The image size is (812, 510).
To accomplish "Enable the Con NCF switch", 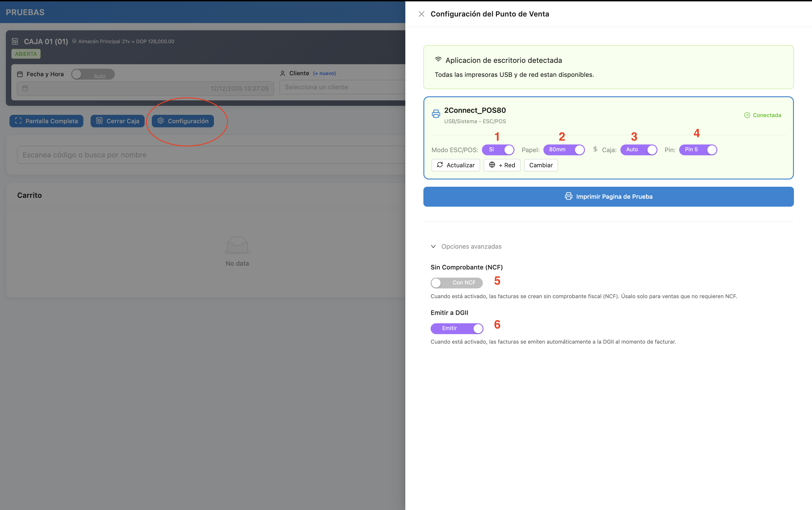I will (x=456, y=283).
